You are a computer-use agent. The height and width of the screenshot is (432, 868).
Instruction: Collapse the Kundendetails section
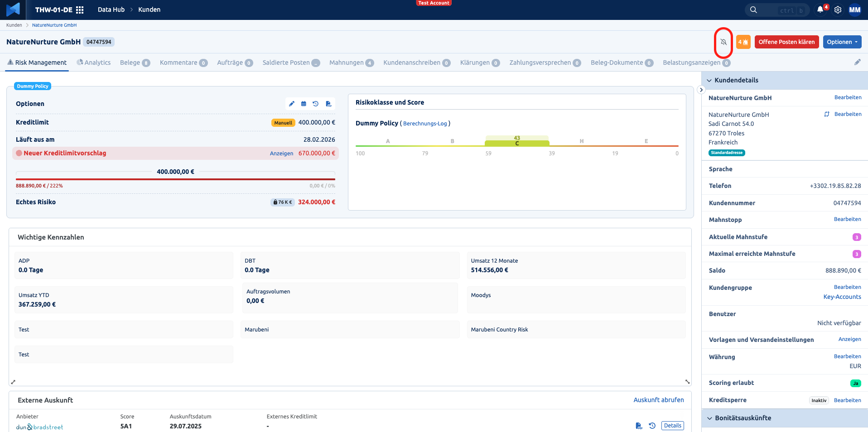pyautogui.click(x=709, y=80)
